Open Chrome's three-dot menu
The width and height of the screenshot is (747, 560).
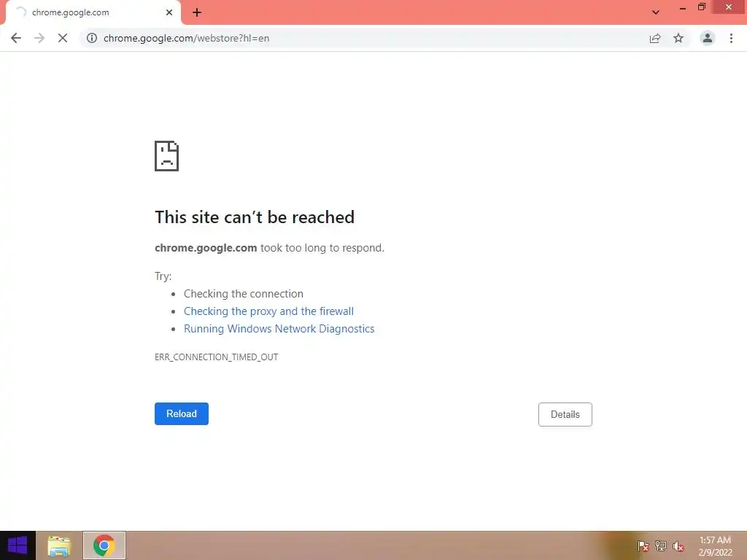pos(731,38)
